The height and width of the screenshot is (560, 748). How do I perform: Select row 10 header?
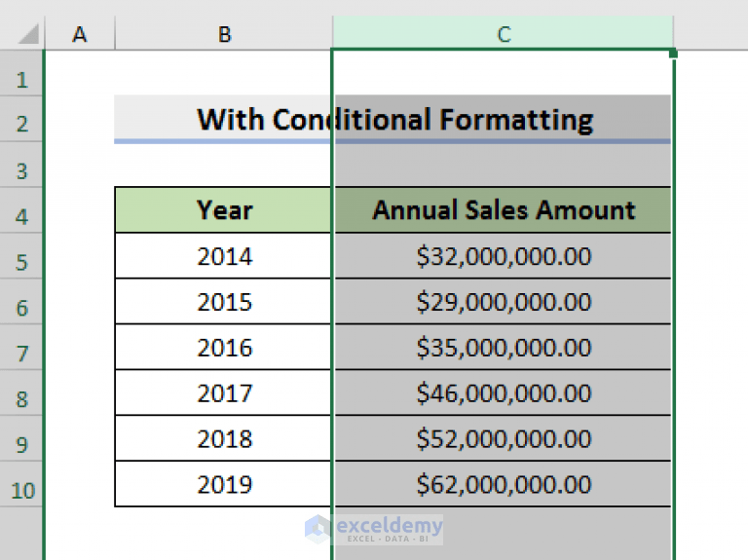pos(21,484)
